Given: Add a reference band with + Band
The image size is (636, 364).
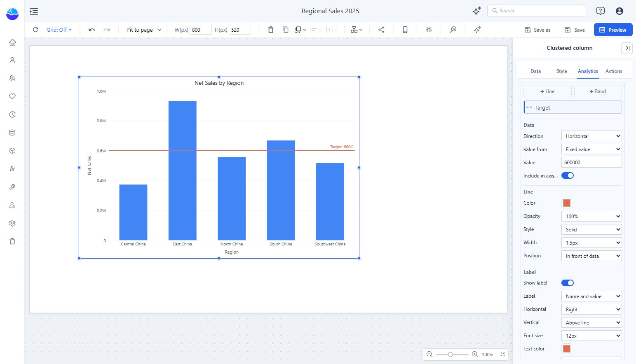Looking at the screenshot, I should pyautogui.click(x=598, y=91).
